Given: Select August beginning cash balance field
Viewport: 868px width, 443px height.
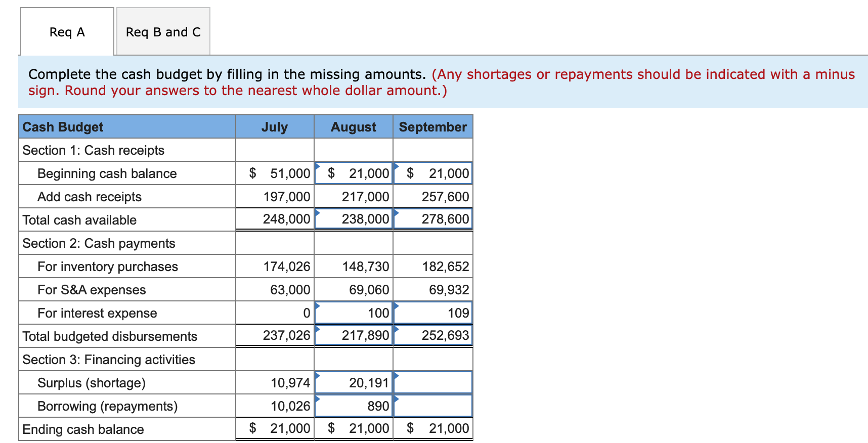Looking at the screenshot, I should [x=354, y=173].
